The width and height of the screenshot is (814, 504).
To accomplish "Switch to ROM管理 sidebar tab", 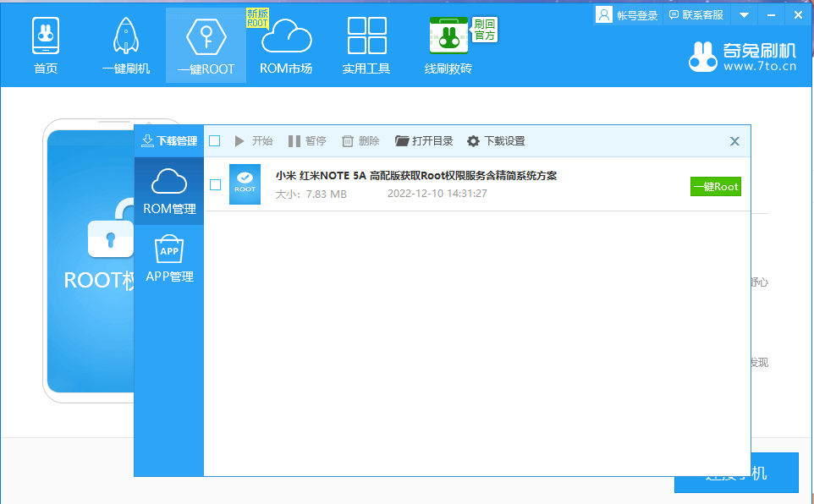I will click(169, 191).
